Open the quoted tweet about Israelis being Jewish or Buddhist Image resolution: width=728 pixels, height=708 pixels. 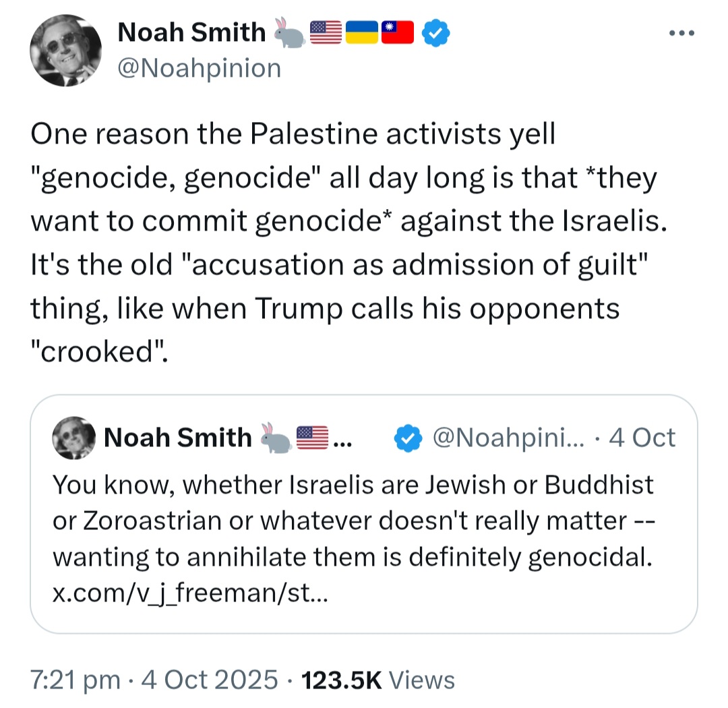coord(363,514)
